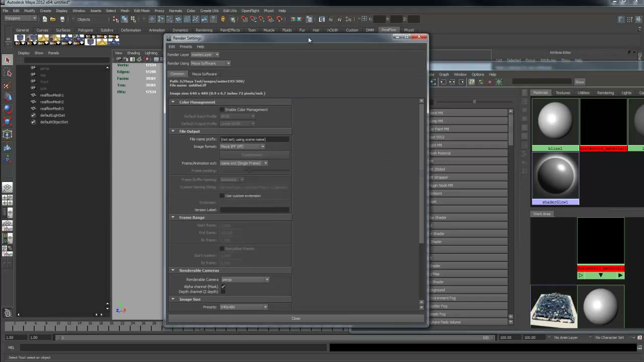Click the Paint Selection tool icon

[x=8, y=85]
